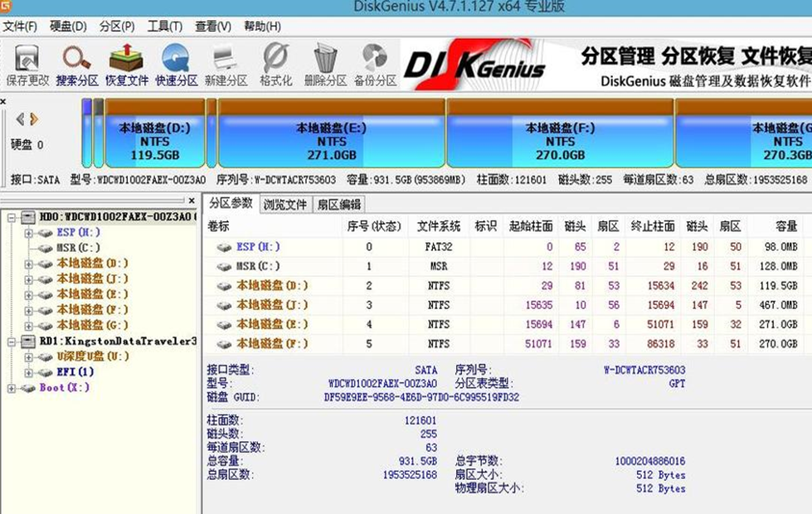
Task: Select the 本地磁盘(E:) 271.0GB block in disk map
Action: (x=332, y=133)
